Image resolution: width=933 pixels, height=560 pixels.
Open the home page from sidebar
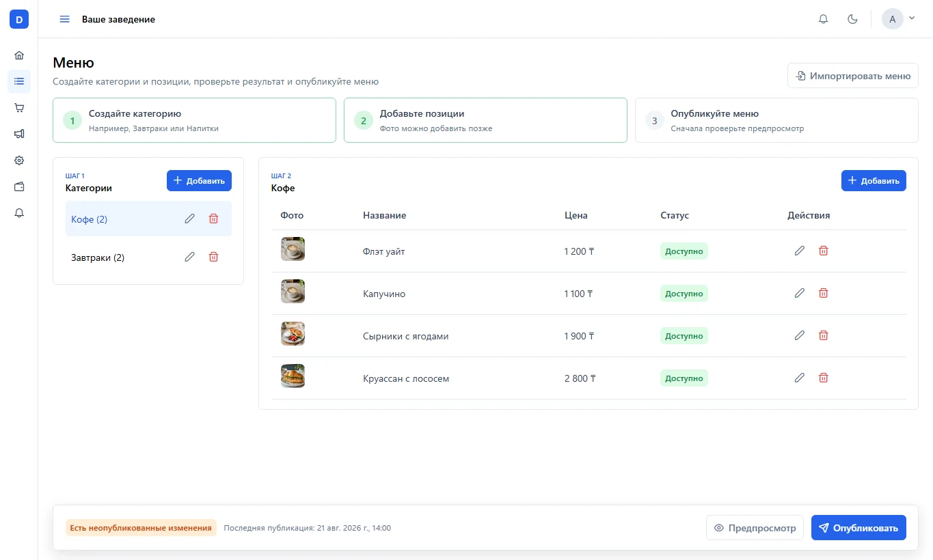point(19,55)
